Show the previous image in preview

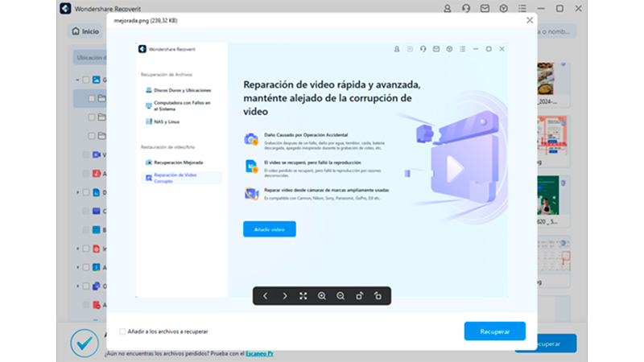[x=266, y=296]
